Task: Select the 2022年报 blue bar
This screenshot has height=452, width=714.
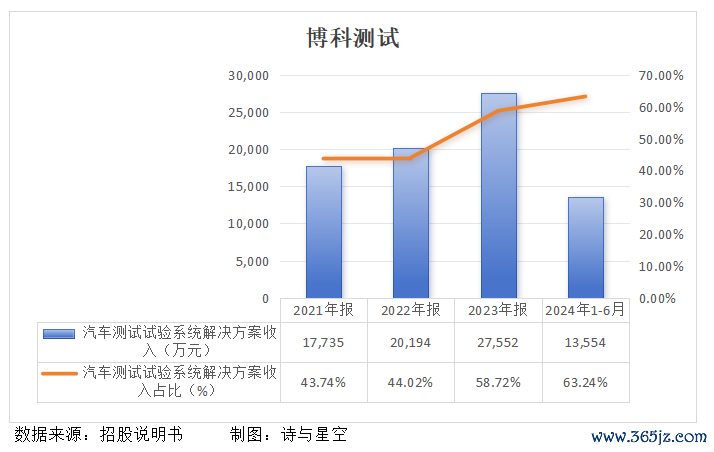Action: (411, 223)
